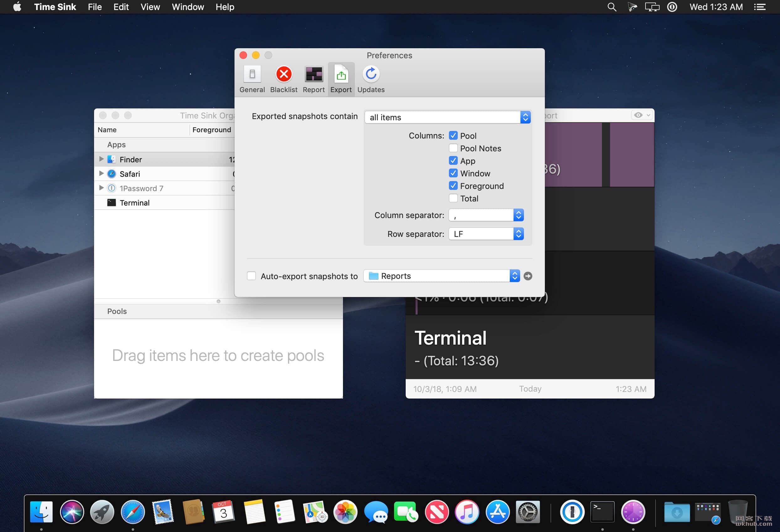
Task: Click the Terminal block in Report window
Action: [x=530, y=347]
